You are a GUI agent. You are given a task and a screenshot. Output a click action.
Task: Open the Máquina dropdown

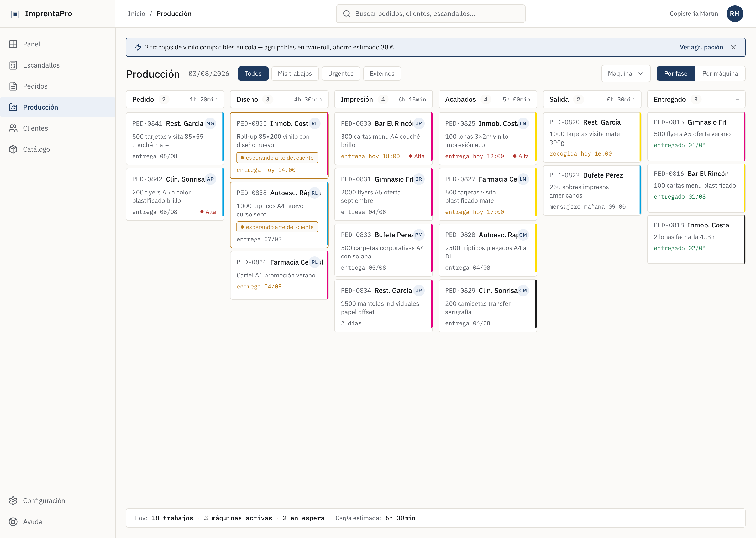pyautogui.click(x=626, y=74)
